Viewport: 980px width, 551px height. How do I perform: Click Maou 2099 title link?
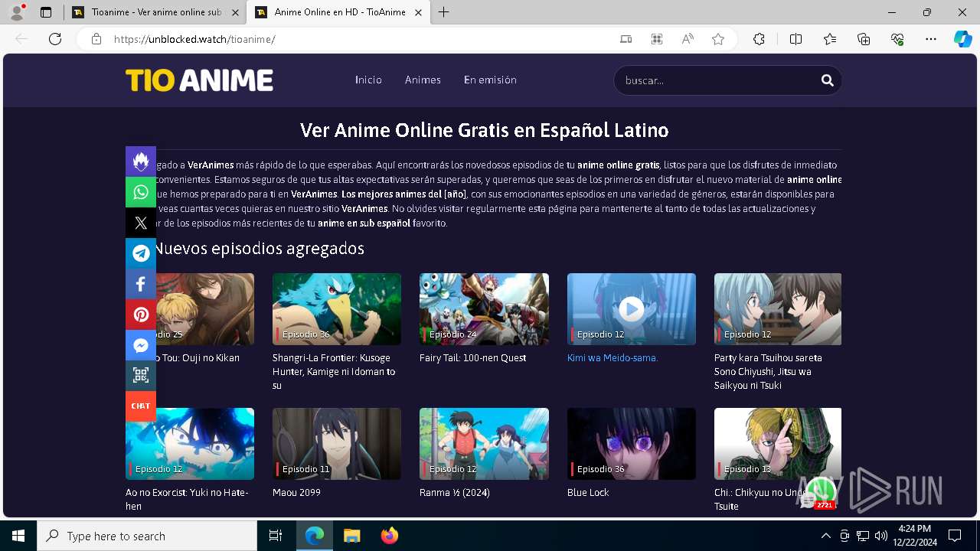tap(296, 492)
